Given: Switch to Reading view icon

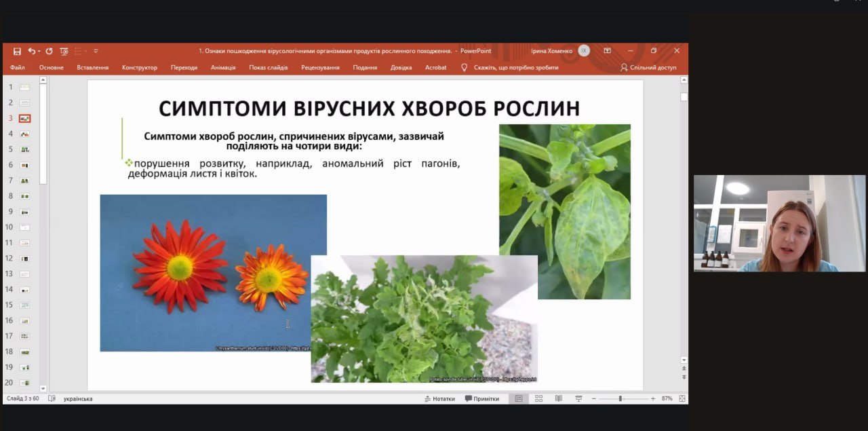Looking at the screenshot, I should [x=558, y=398].
